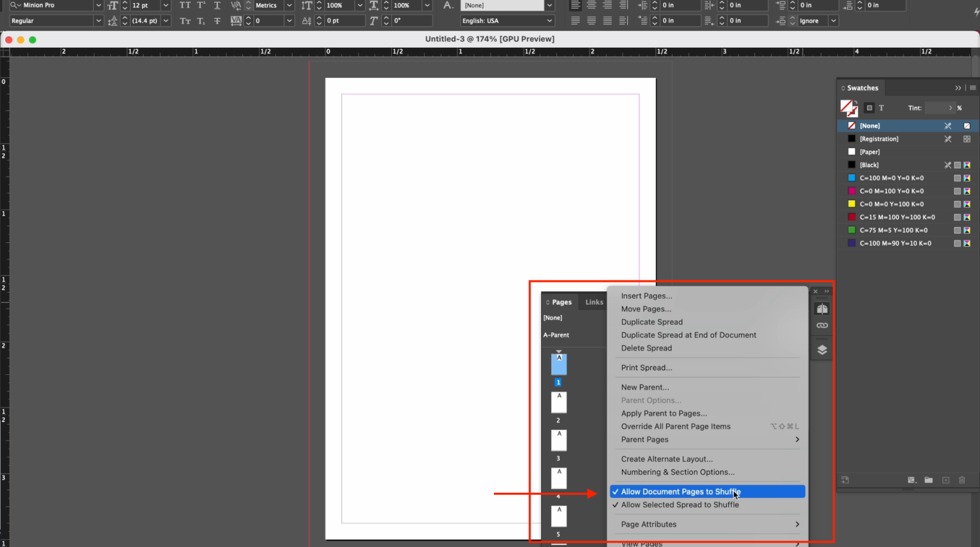
Task: Open the Minion Pro font family dropdown
Action: [98, 5]
